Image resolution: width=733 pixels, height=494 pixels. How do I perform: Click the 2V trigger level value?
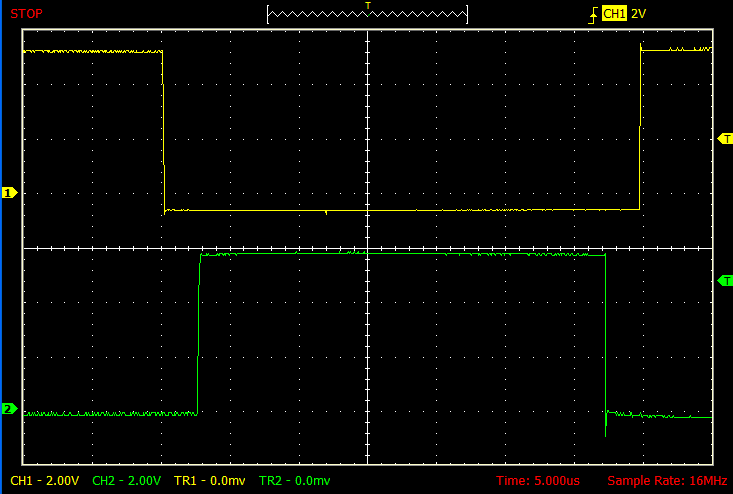[638, 14]
